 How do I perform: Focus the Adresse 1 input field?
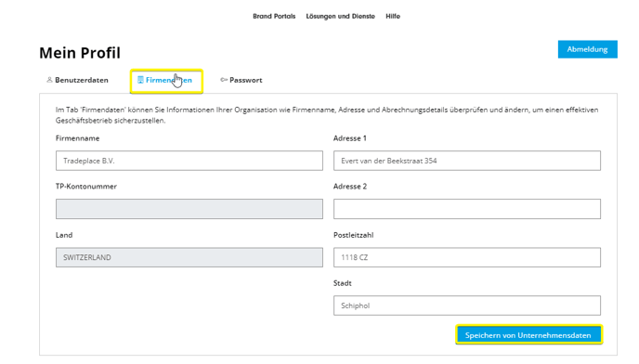[x=467, y=161]
